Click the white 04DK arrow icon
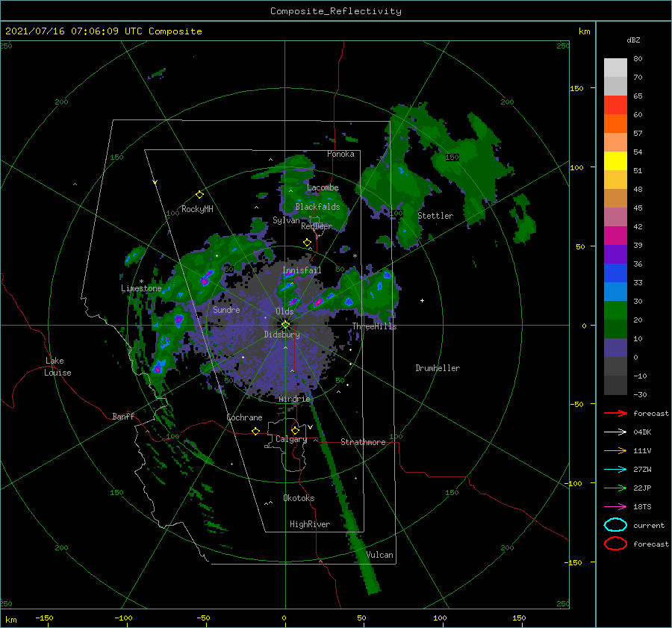This screenshot has height=628, width=672. 615,432
